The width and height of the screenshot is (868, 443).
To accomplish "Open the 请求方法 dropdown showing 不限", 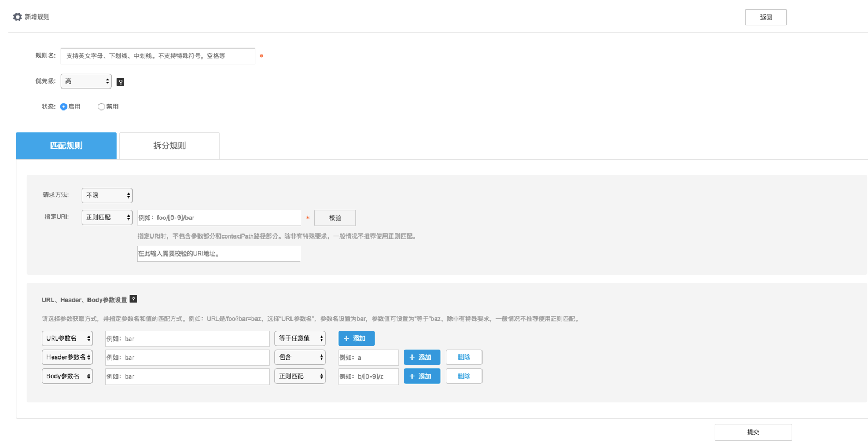I will [107, 195].
